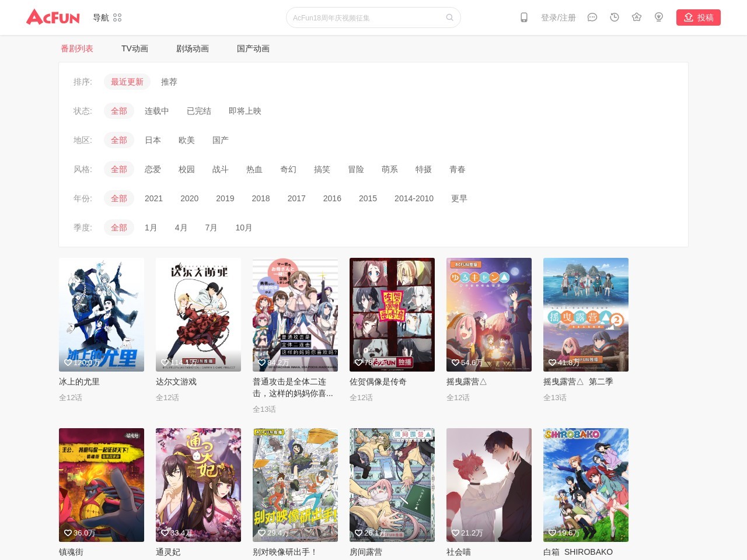Open the favorites star icon

pos(637,17)
